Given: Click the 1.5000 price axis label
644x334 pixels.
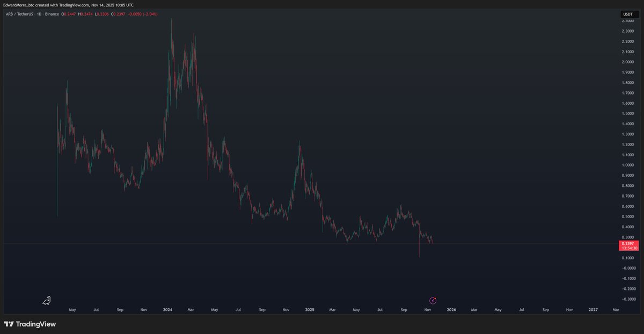Looking at the screenshot, I should (x=628, y=114).
